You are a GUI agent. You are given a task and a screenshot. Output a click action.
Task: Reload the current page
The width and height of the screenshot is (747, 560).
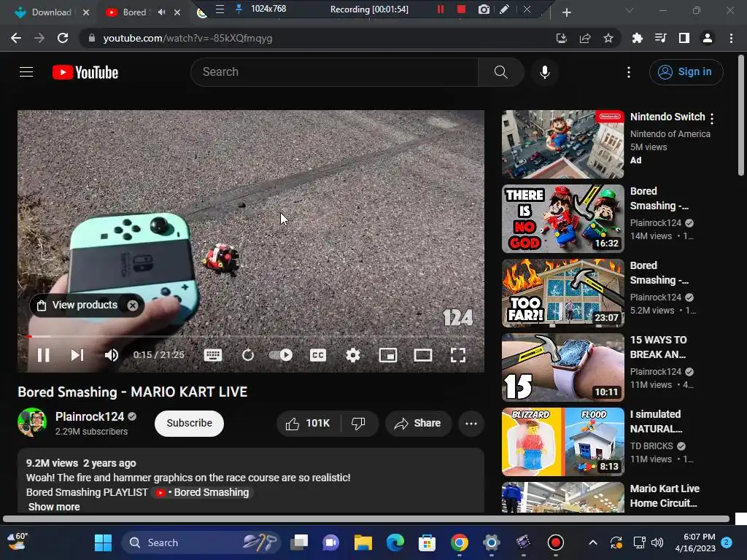(63, 38)
